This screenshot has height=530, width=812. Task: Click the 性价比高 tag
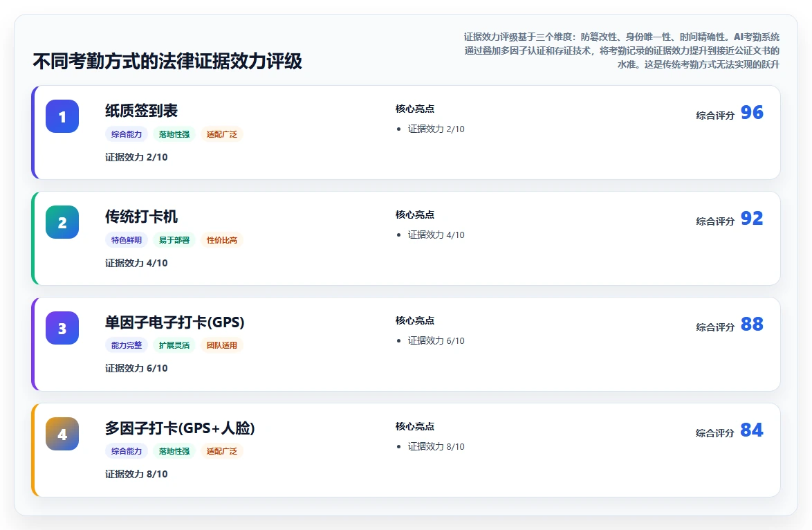coord(221,240)
